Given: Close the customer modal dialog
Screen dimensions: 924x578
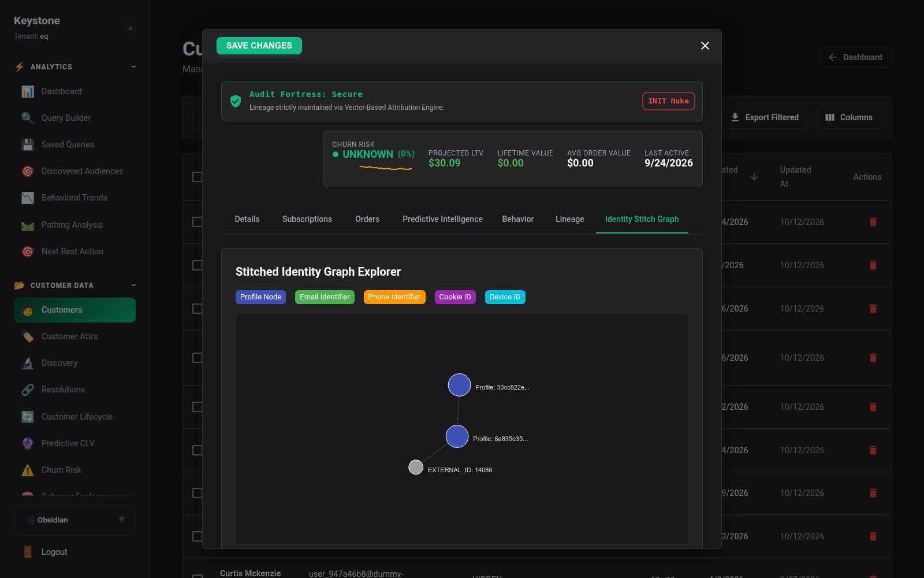Looking at the screenshot, I should click(x=705, y=46).
